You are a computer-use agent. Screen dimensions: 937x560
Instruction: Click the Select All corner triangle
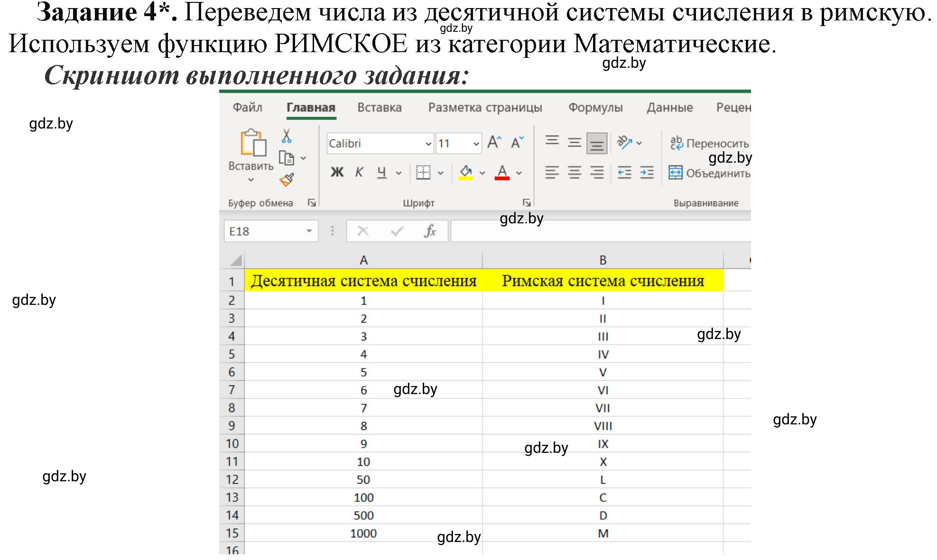pyautogui.click(x=235, y=260)
